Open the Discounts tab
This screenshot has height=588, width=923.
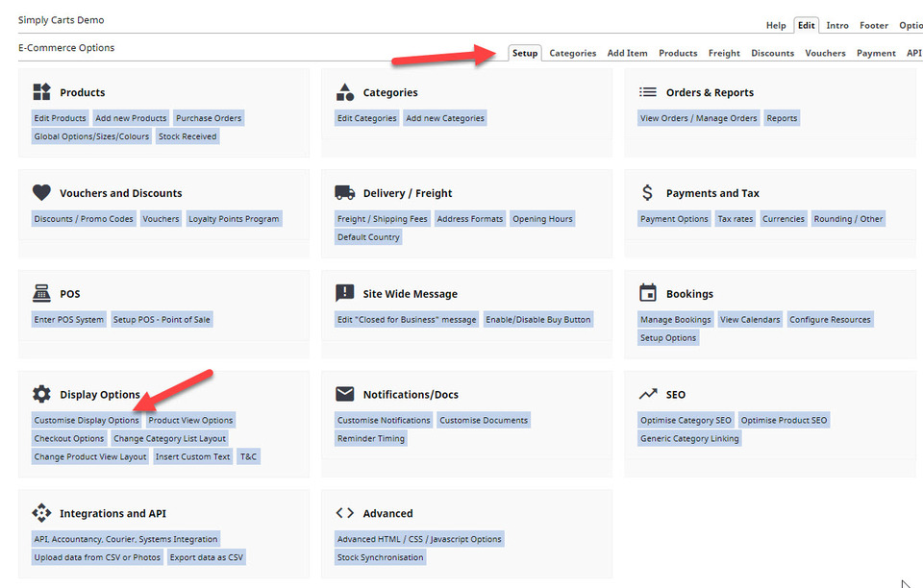point(772,53)
